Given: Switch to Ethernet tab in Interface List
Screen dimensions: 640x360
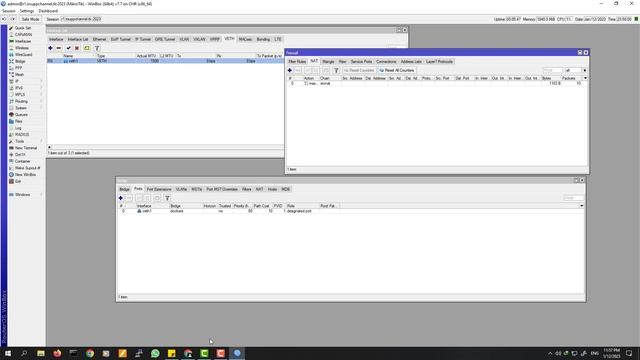Looking at the screenshot, I should 100,39.
